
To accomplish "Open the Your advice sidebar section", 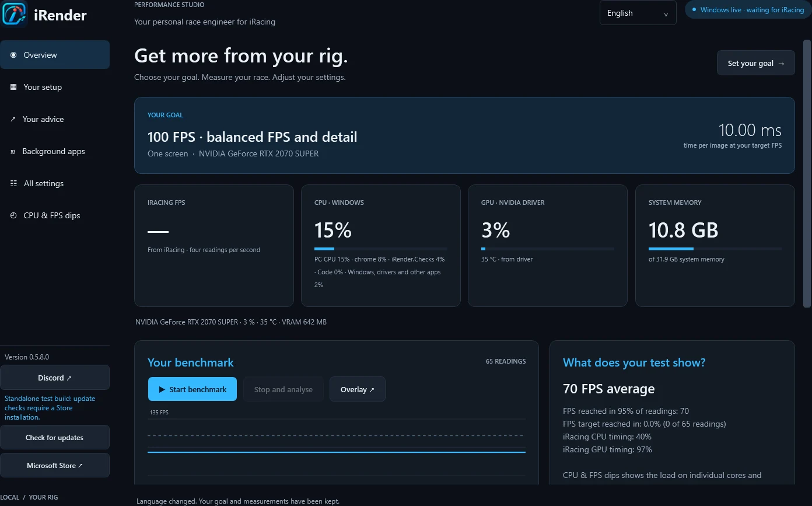I will click(55, 119).
